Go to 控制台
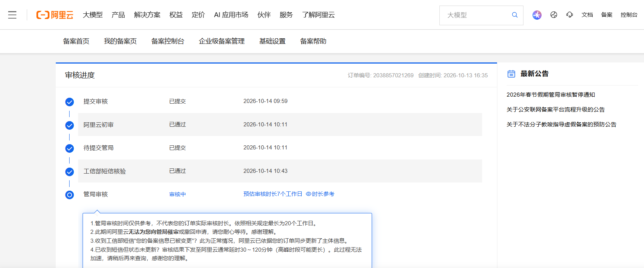This screenshot has height=268, width=644. click(629, 15)
